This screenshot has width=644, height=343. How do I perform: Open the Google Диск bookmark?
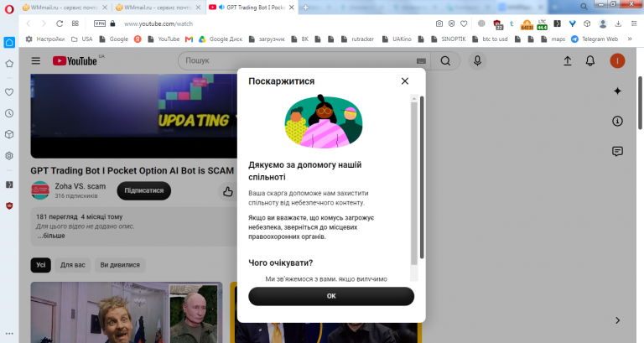click(x=221, y=39)
